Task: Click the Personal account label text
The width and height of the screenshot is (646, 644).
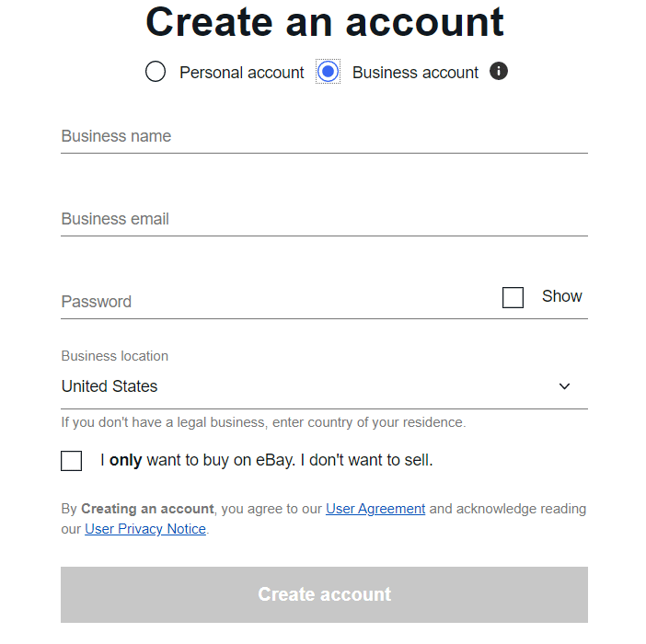Action: coord(241,73)
